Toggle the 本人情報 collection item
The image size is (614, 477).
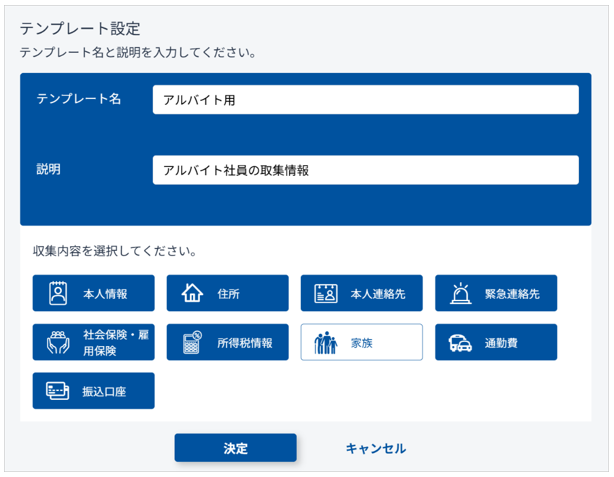94,294
